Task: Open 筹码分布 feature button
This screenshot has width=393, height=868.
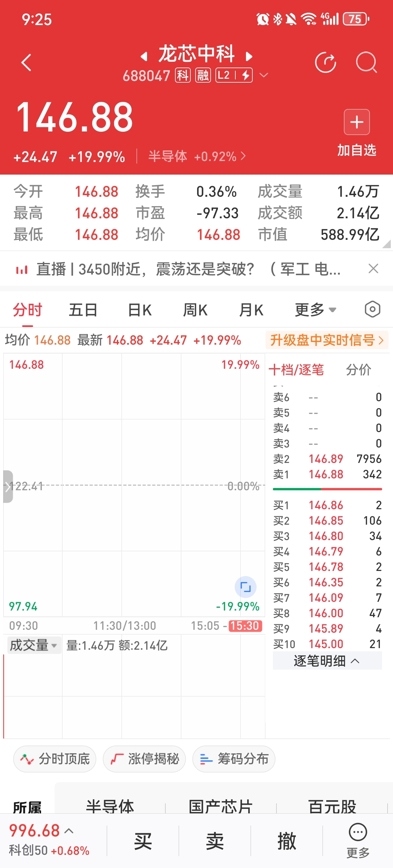Action: [x=234, y=759]
